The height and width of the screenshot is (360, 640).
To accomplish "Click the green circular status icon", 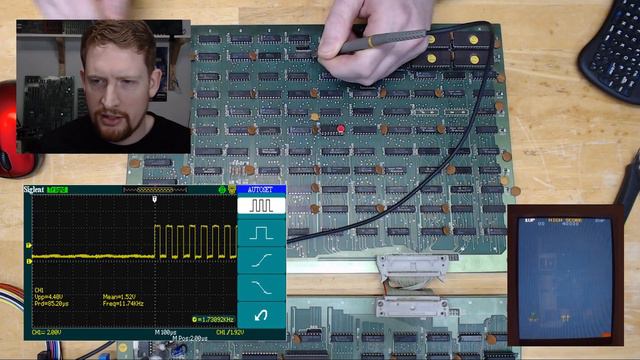I will point(222,190).
